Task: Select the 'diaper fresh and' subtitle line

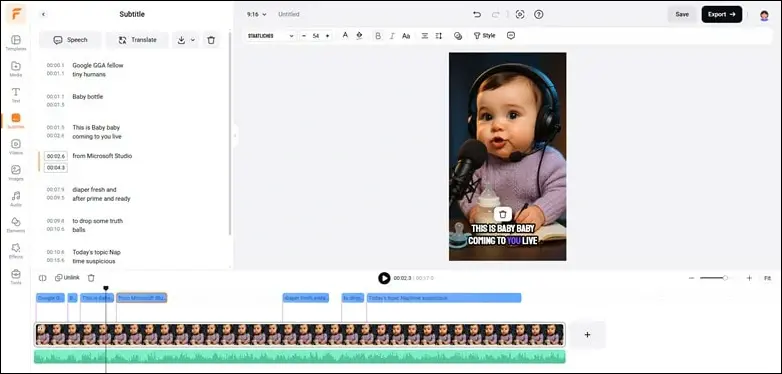Action: [94, 189]
